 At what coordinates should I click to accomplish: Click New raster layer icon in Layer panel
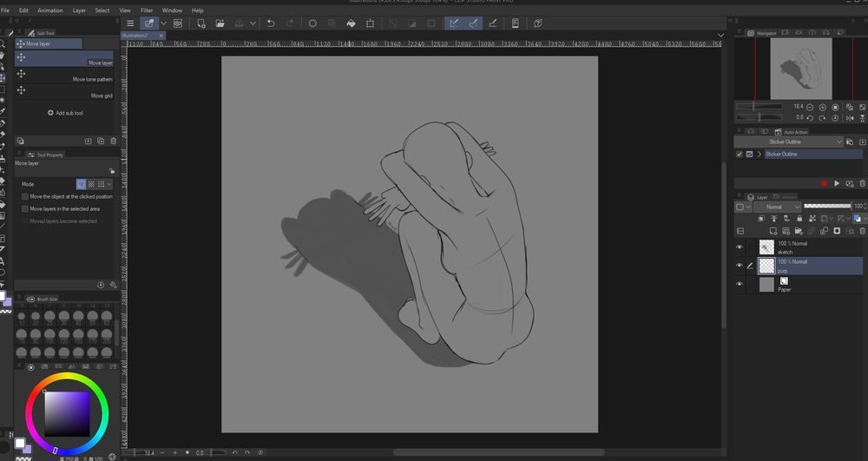coord(773,231)
